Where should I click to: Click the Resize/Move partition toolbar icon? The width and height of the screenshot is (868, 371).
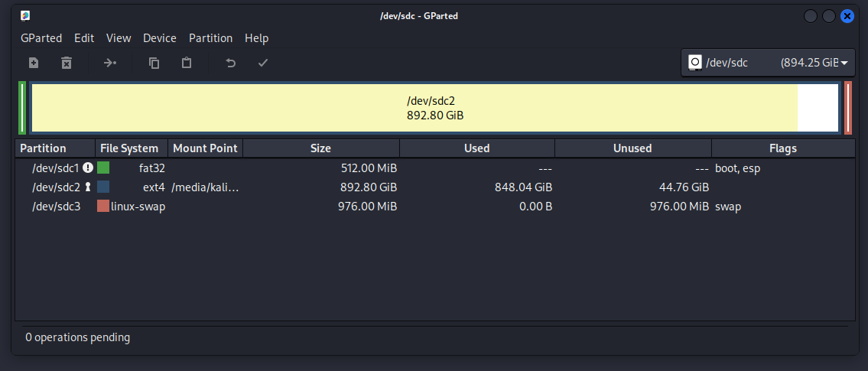click(110, 63)
